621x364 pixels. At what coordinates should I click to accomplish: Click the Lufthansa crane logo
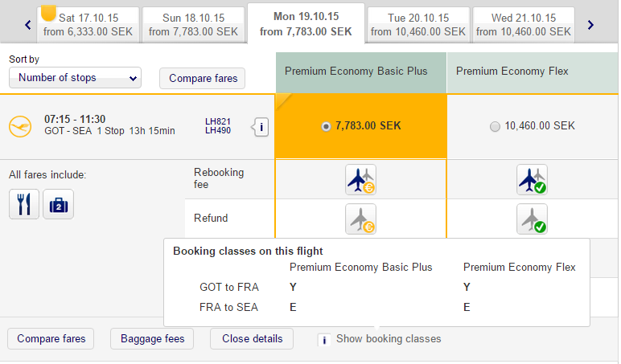click(19, 126)
